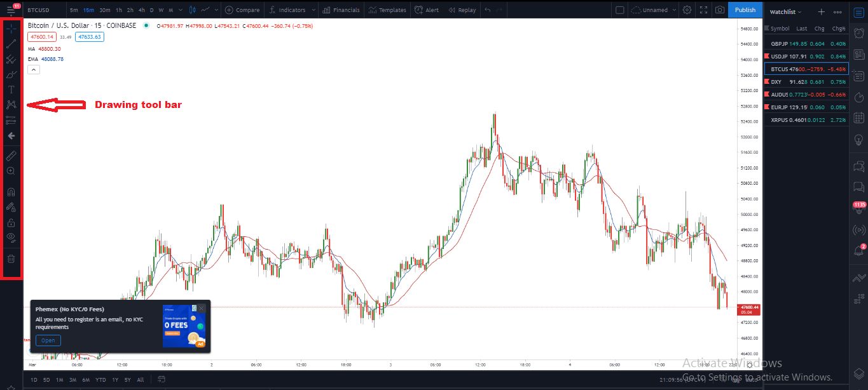Image resolution: width=868 pixels, height=390 pixels.
Task: Toggle hide all drawings eye icon
Action: 11,238
